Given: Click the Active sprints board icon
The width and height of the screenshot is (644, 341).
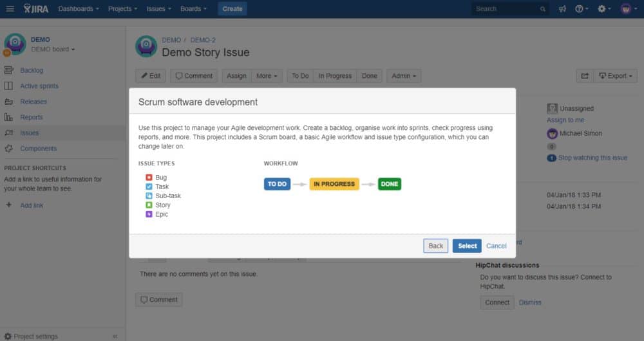Looking at the screenshot, I should [8, 86].
